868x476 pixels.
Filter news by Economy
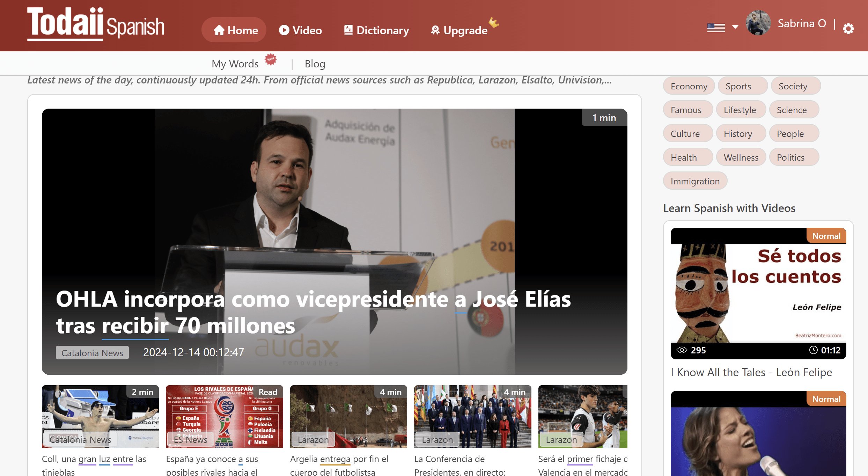689,86
